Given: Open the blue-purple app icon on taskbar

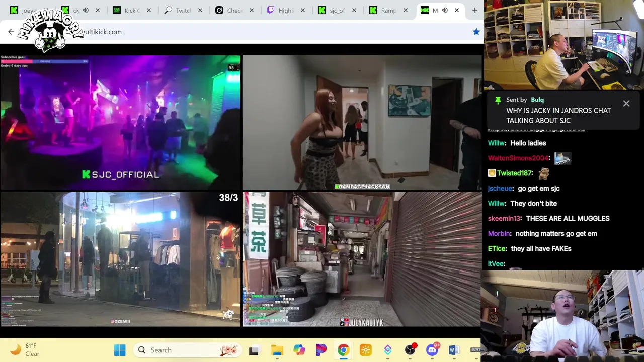Looking at the screenshot, I should (388, 350).
